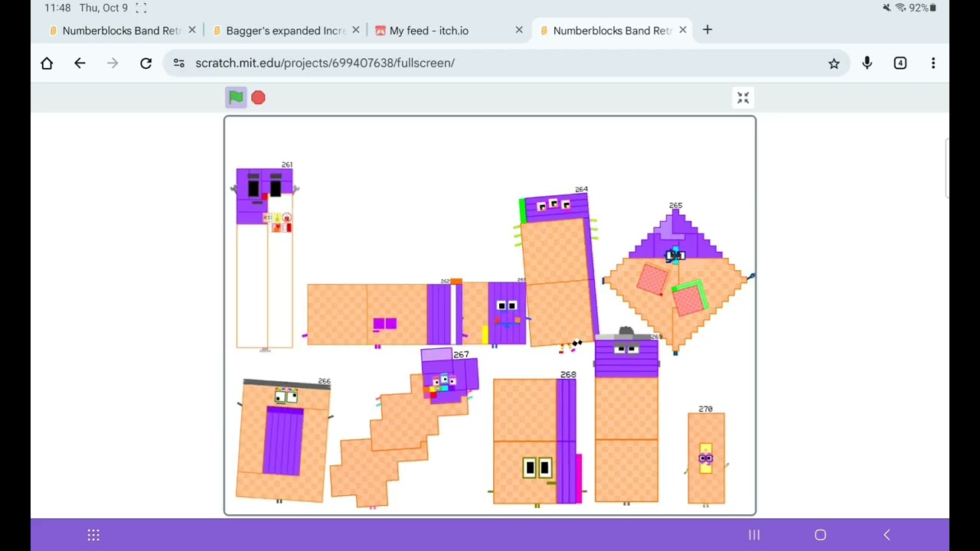This screenshot has width=980, height=551.
Task: Start voice search with microphone icon
Action: pos(867,63)
